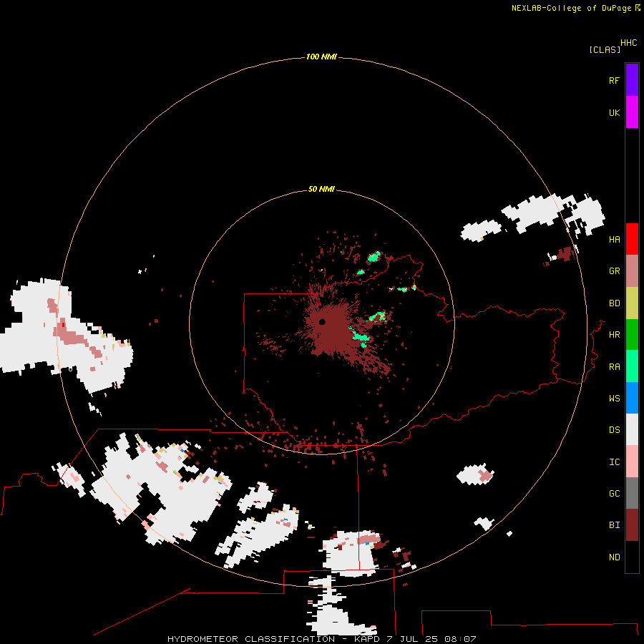Screen dimensions: 644x644
Task: Click the HHC product code label
Action: click(629, 43)
